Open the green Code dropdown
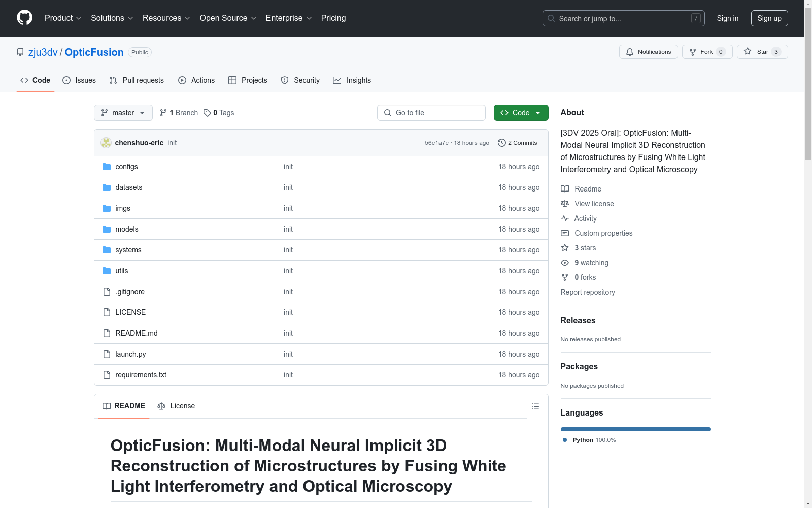 tap(521, 113)
